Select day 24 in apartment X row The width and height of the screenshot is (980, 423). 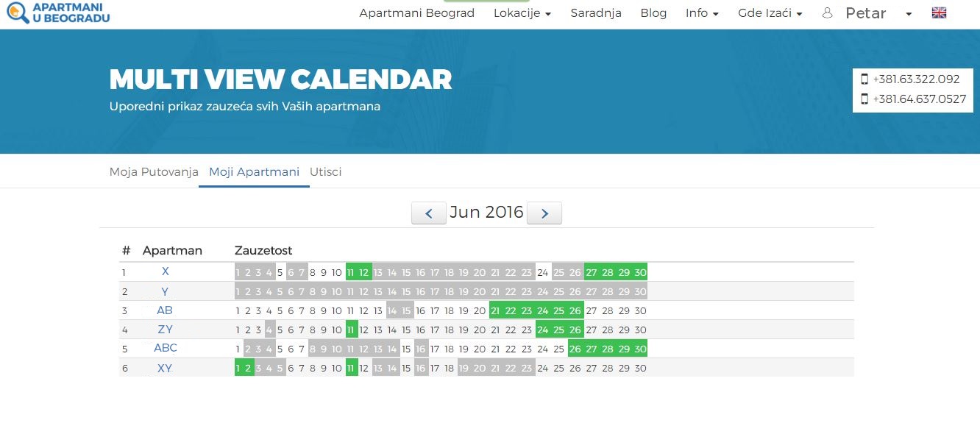tap(543, 272)
